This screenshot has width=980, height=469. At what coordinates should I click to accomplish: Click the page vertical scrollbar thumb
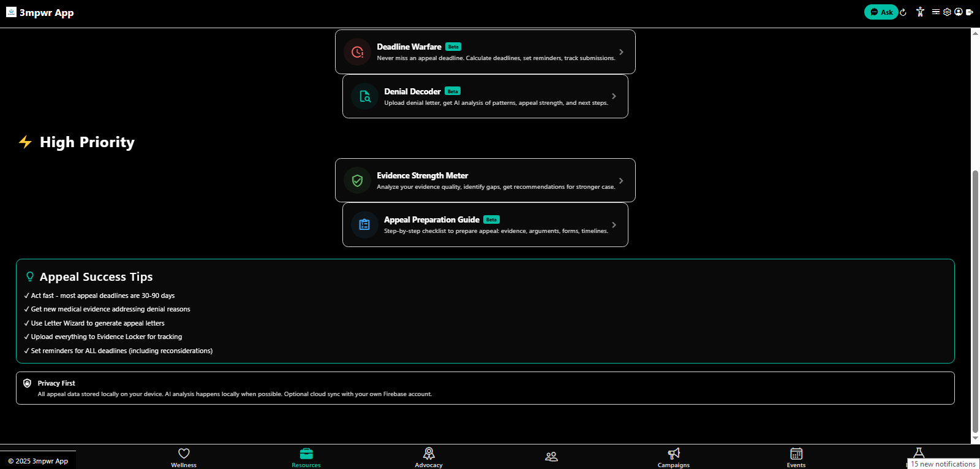click(x=975, y=301)
